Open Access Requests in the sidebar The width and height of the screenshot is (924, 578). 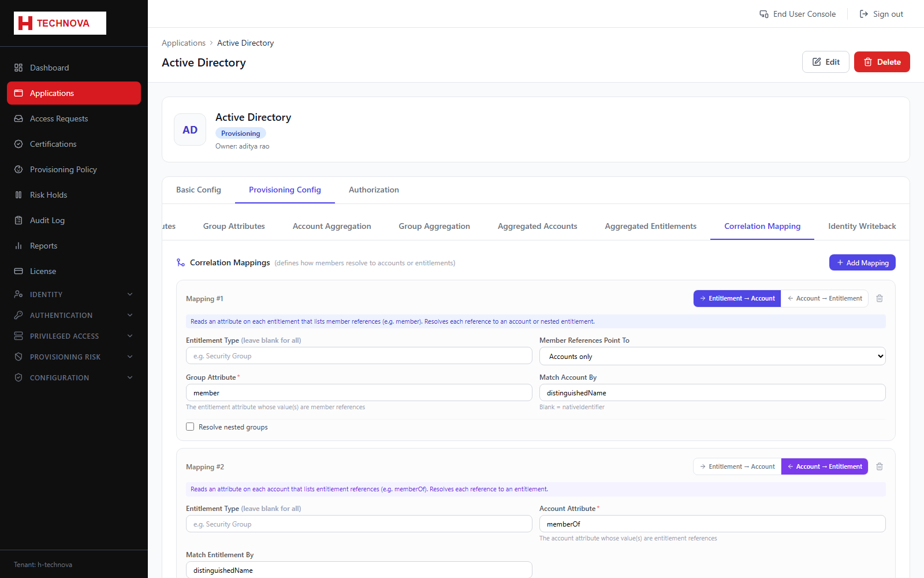74,118
